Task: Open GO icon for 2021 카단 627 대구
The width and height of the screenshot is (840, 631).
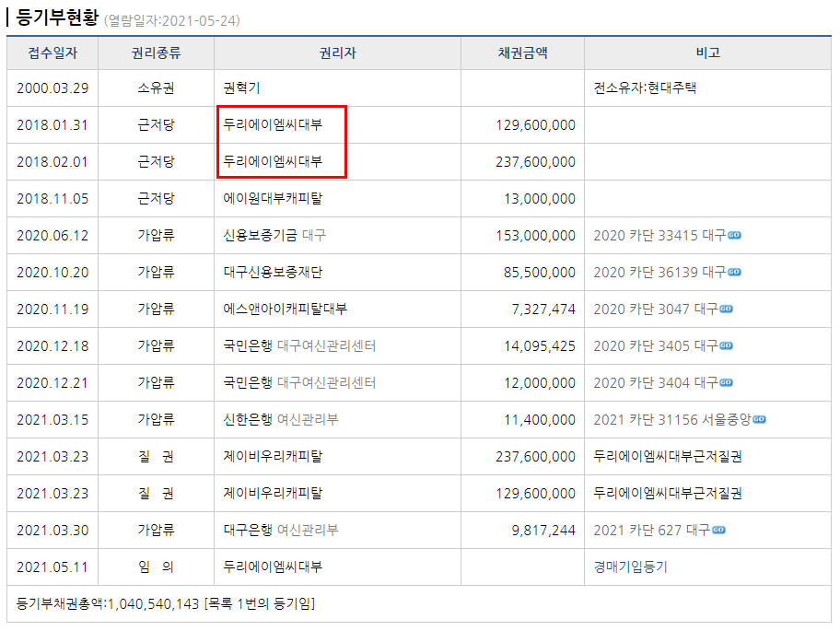Action: point(718,531)
